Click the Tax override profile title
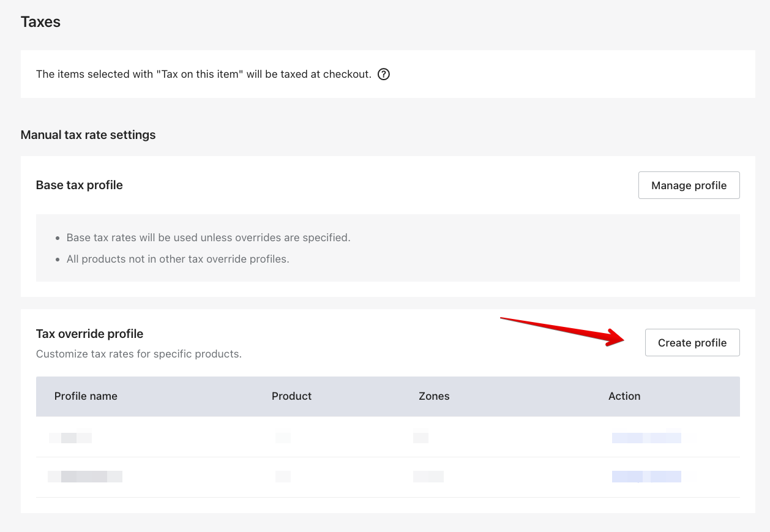 (x=89, y=334)
